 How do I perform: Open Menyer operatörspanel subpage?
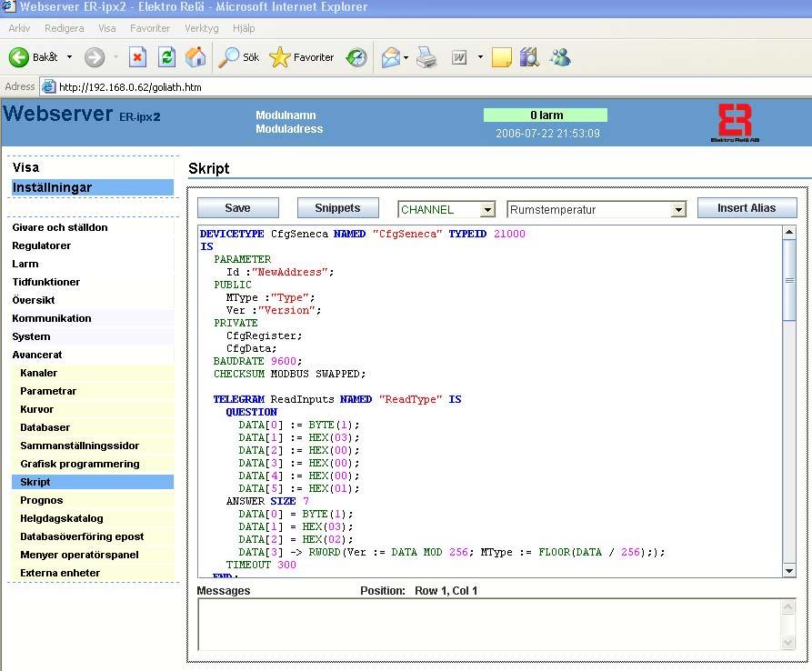pos(93,555)
